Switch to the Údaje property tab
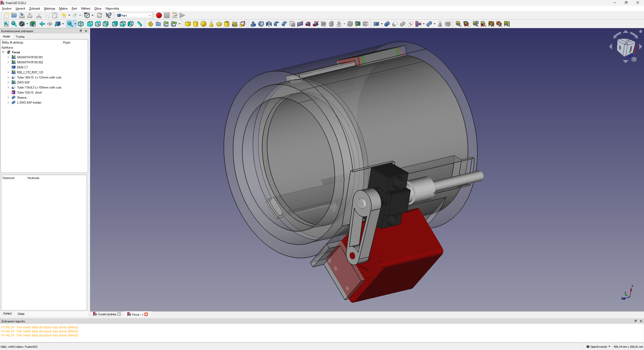This screenshot has height=350, width=644. (21, 314)
